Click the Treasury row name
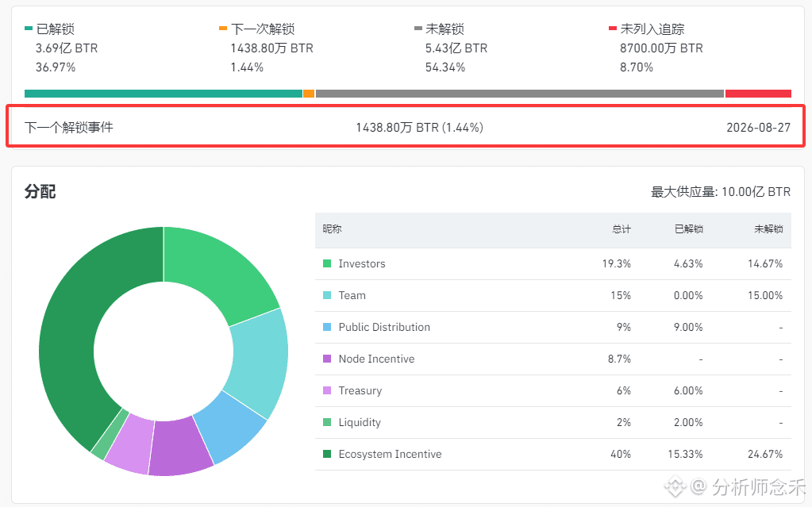This screenshot has height=507, width=812. point(360,391)
